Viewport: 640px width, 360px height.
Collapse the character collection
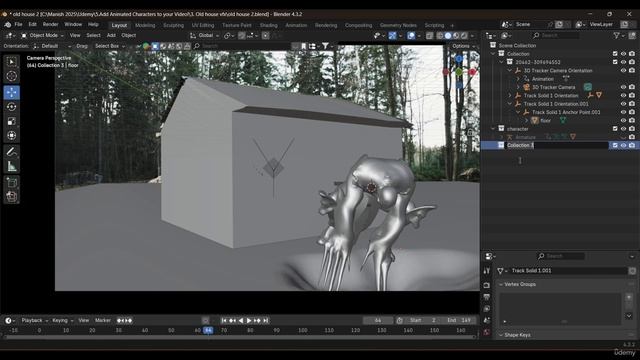click(493, 129)
